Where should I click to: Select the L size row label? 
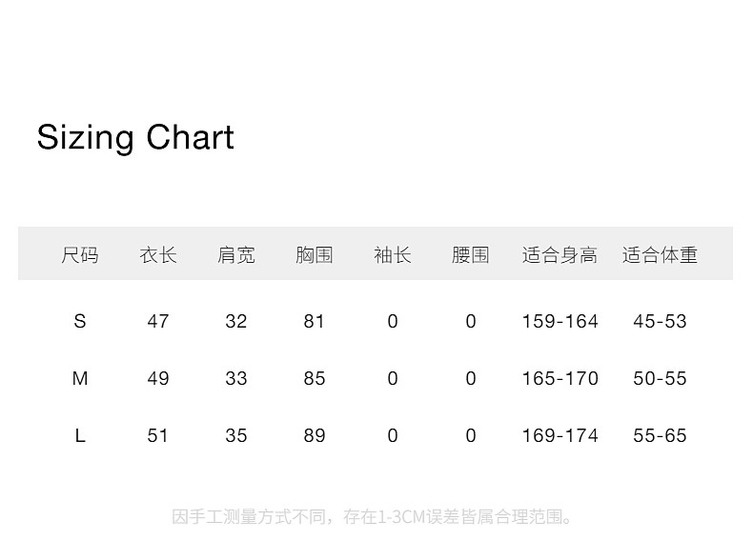pos(80,435)
